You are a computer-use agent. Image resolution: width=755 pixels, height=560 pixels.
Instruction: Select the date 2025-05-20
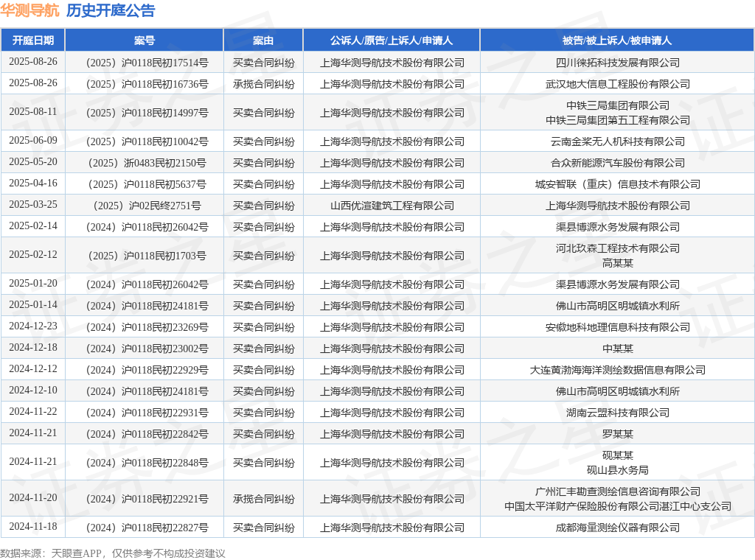pyautogui.click(x=32, y=161)
